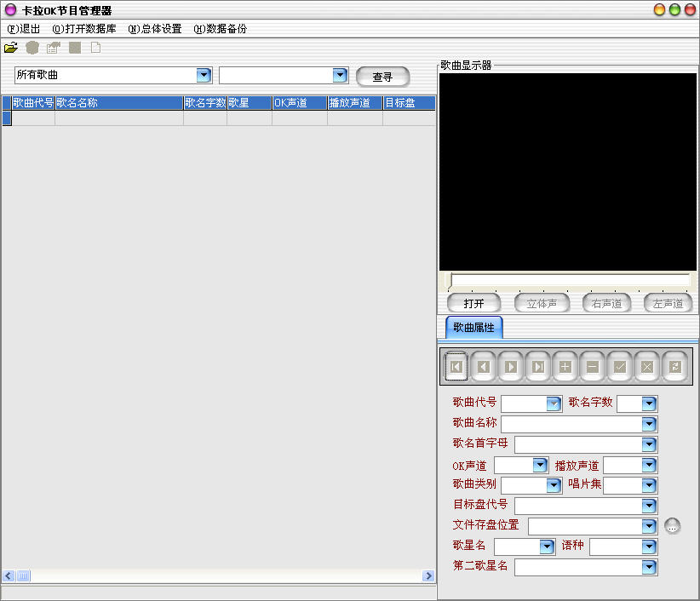Click the 查寻 search button

pyautogui.click(x=382, y=77)
